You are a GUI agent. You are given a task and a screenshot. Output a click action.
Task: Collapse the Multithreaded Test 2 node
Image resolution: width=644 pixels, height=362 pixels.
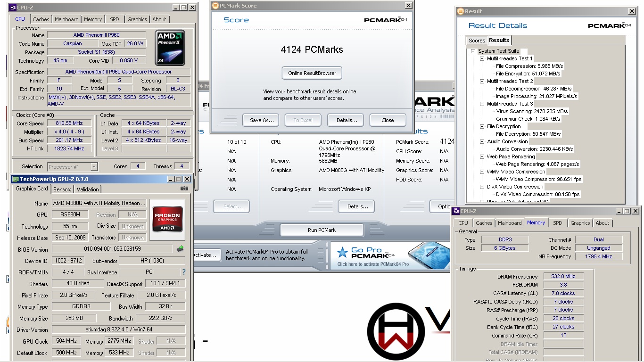[482, 81]
